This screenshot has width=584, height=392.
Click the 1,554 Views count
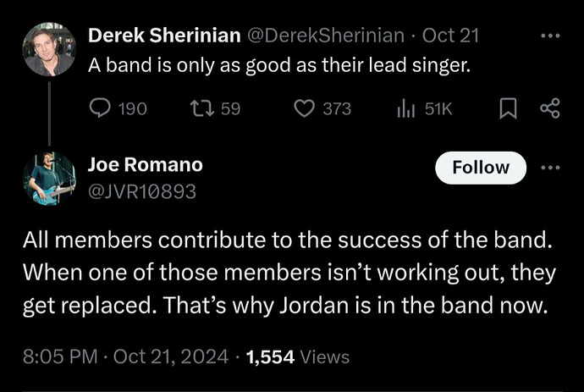point(298,357)
